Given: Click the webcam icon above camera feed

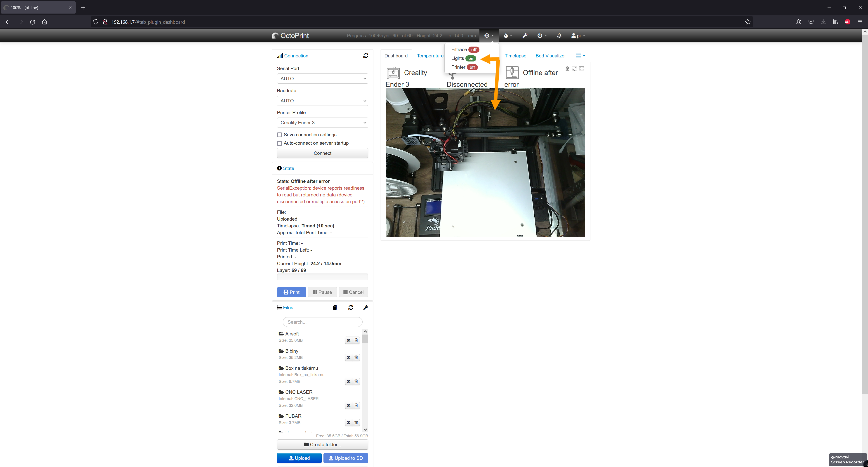Looking at the screenshot, I should [x=567, y=68].
